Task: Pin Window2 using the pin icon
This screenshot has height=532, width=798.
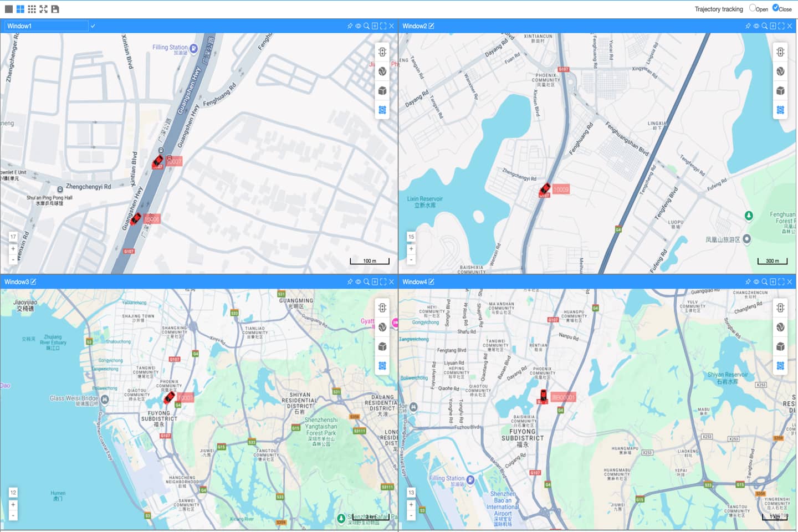Action: (x=748, y=26)
